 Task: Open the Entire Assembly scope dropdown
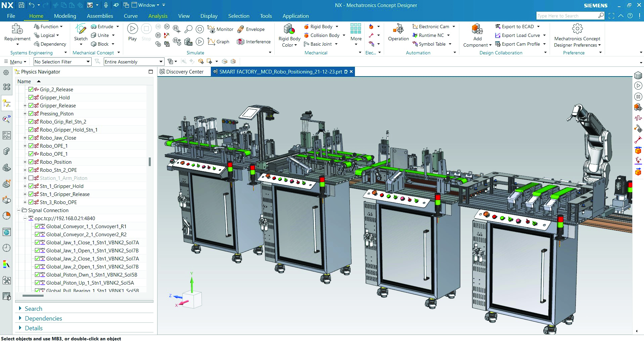pyautogui.click(x=161, y=62)
